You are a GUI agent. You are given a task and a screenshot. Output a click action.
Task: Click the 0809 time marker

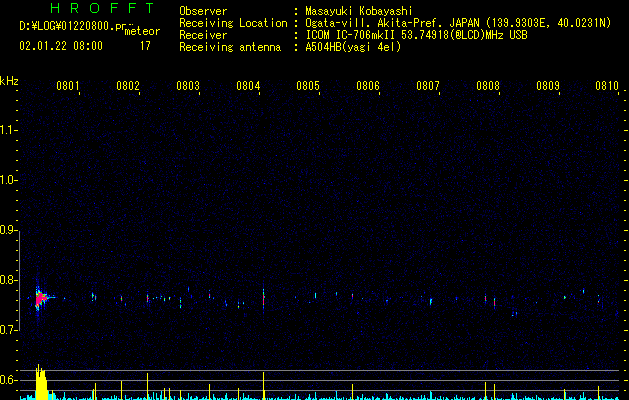[x=548, y=86]
